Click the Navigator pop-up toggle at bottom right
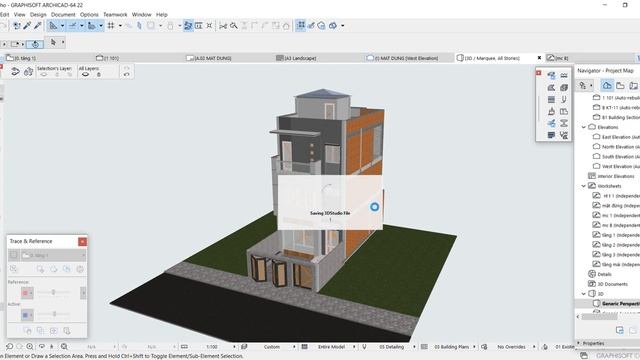The height and width of the screenshot is (360, 640). coord(584,356)
